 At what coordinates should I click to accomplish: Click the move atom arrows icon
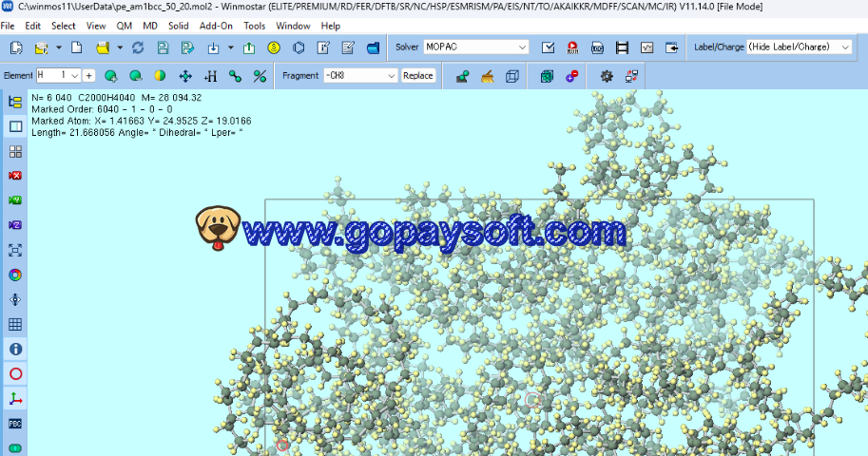click(185, 75)
